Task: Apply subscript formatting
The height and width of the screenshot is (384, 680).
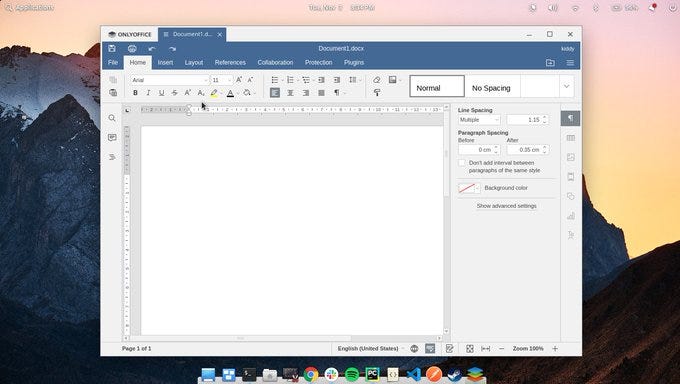Action: point(200,92)
